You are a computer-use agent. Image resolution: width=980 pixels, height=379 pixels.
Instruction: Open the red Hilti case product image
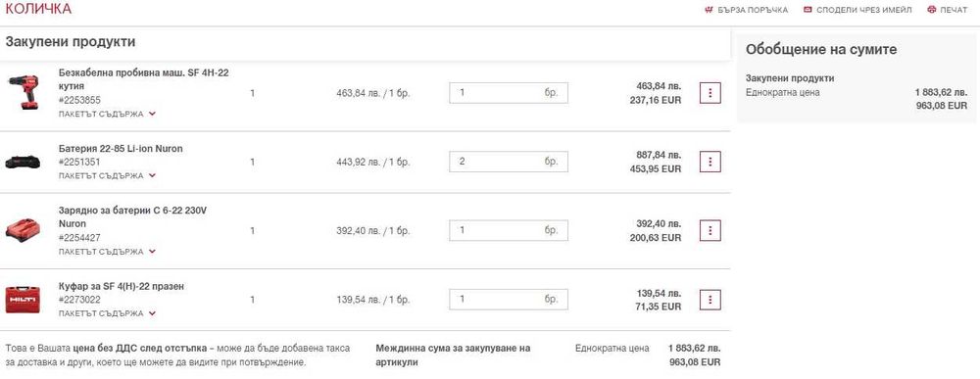[23, 300]
